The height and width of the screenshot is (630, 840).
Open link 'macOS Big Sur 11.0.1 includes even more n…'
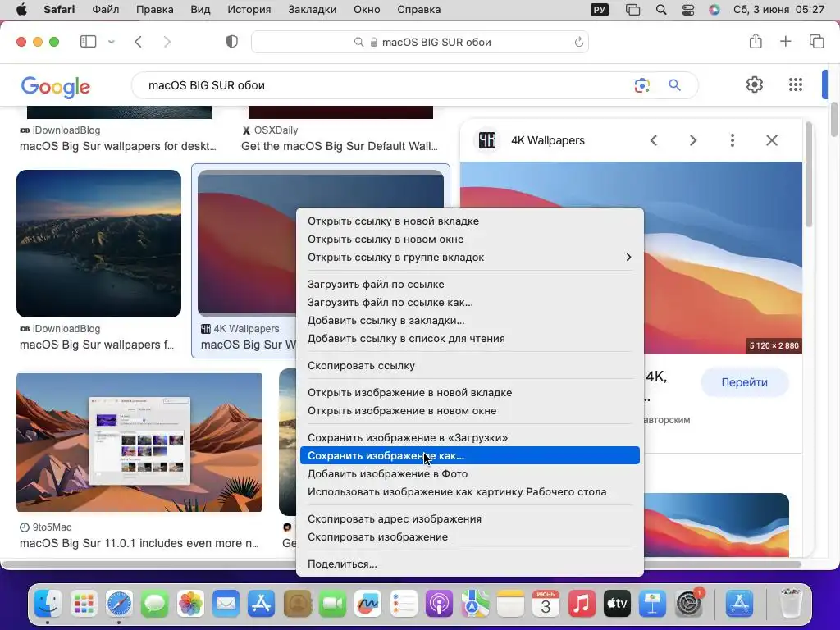[139, 543]
